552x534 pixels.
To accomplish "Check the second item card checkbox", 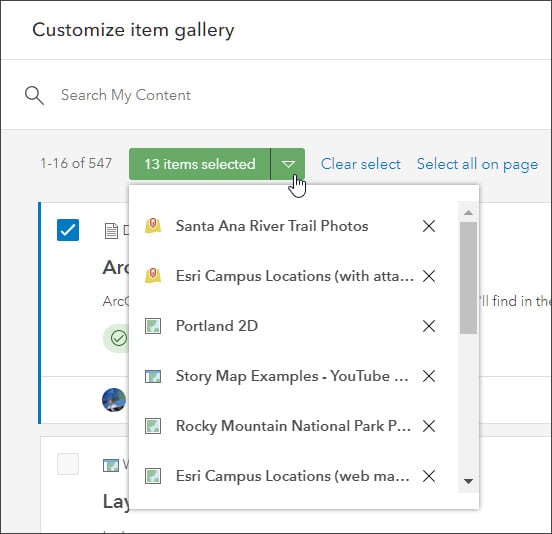I will pos(68,464).
